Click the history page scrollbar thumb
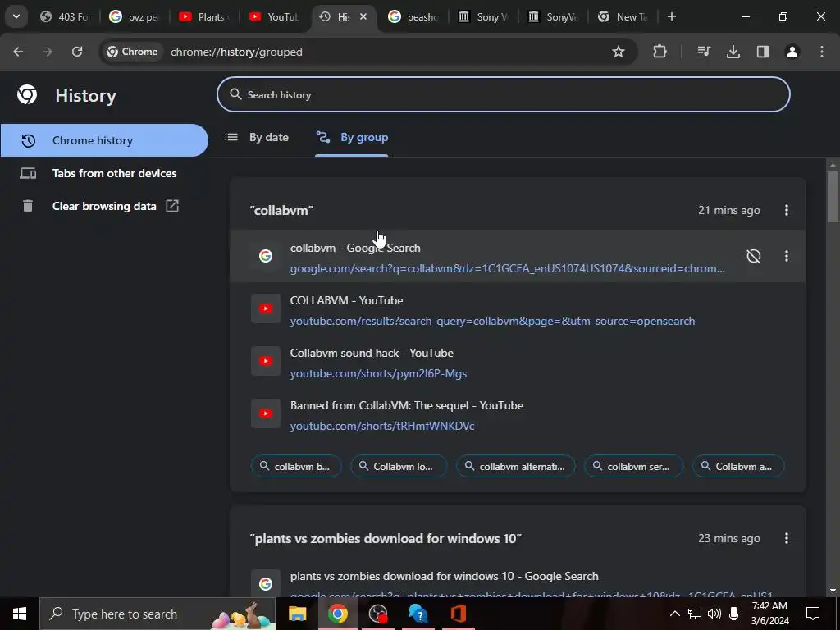The width and height of the screenshot is (840, 630). 832,196
